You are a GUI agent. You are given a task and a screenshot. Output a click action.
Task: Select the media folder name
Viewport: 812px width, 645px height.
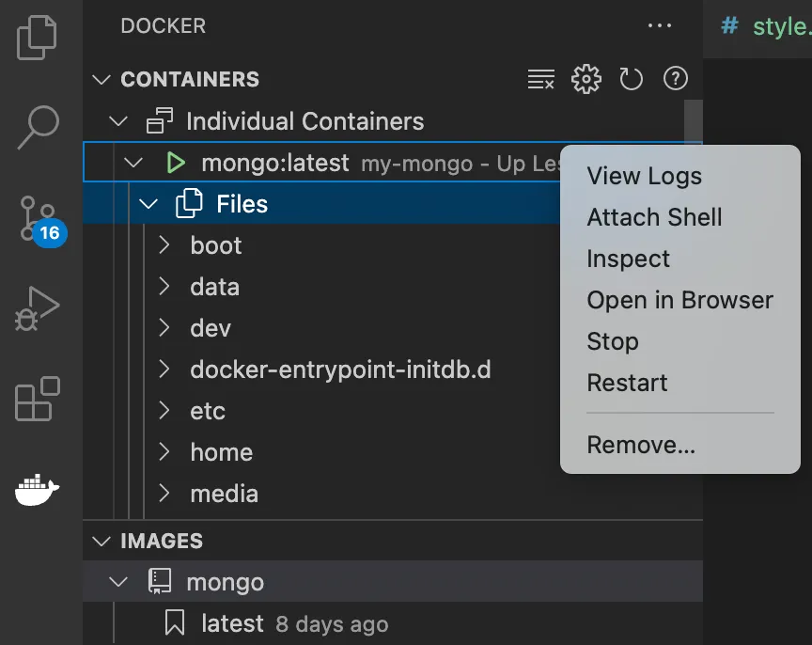tap(225, 494)
